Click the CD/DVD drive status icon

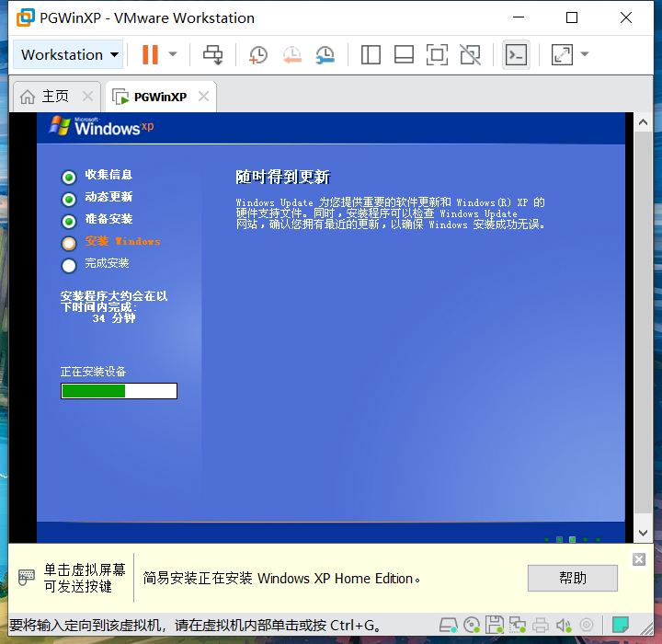(471, 625)
